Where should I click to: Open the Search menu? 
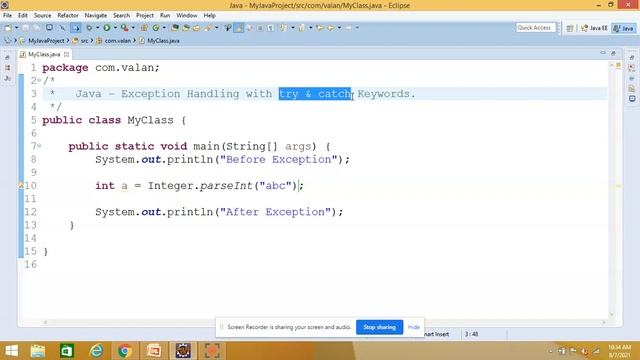[x=121, y=16]
